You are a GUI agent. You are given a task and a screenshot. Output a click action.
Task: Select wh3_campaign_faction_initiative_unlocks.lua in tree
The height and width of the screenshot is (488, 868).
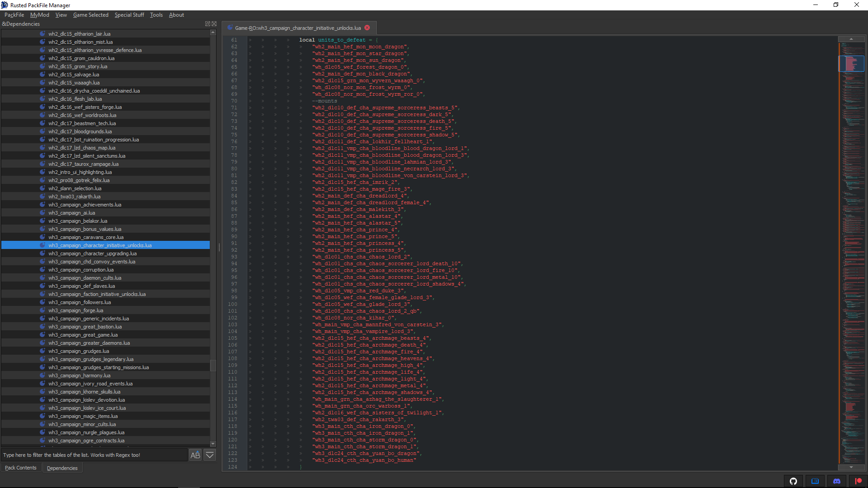pyautogui.click(x=97, y=294)
